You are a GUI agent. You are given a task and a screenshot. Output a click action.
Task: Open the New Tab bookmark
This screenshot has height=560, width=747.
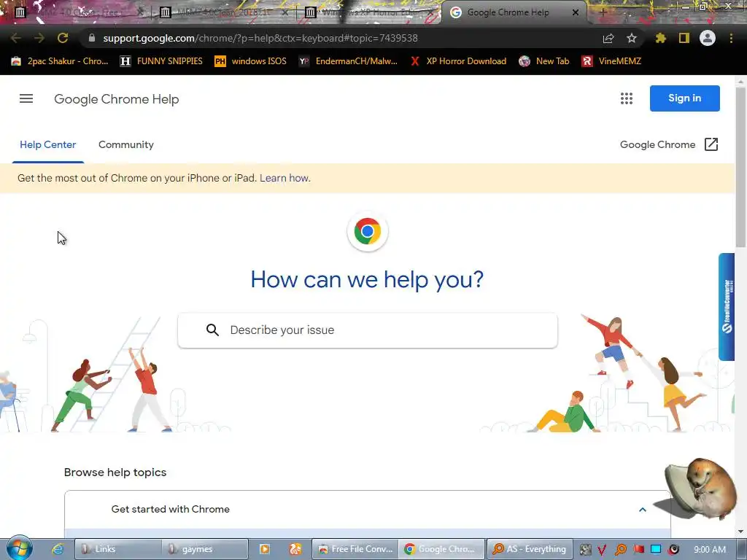tap(544, 61)
